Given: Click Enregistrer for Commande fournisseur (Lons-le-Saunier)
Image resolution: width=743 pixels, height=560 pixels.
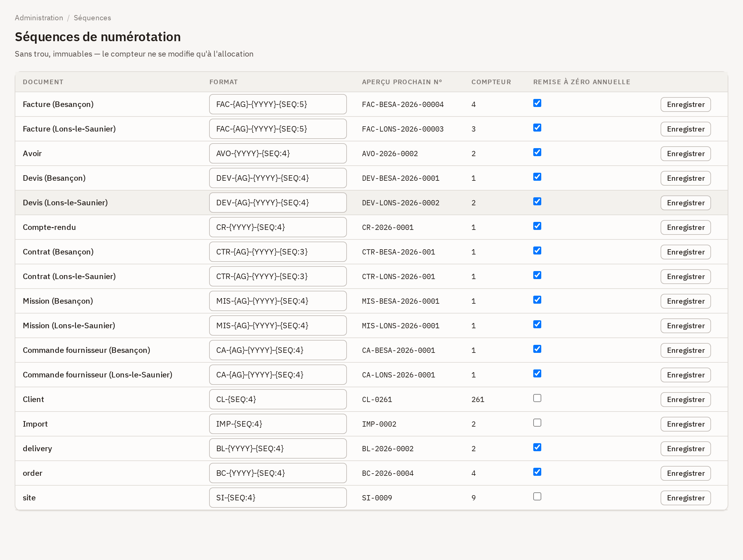Looking at the screenshot, I should [x=685, y=375].
